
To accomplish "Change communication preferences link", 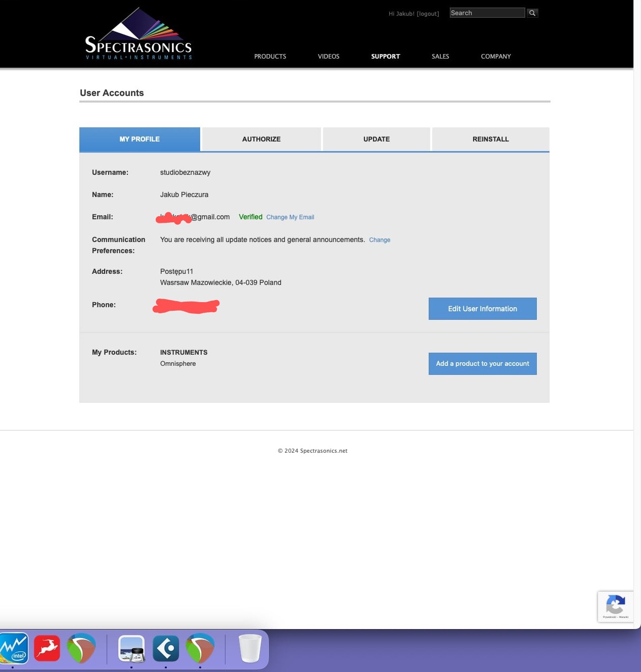I will click(380, 240).
